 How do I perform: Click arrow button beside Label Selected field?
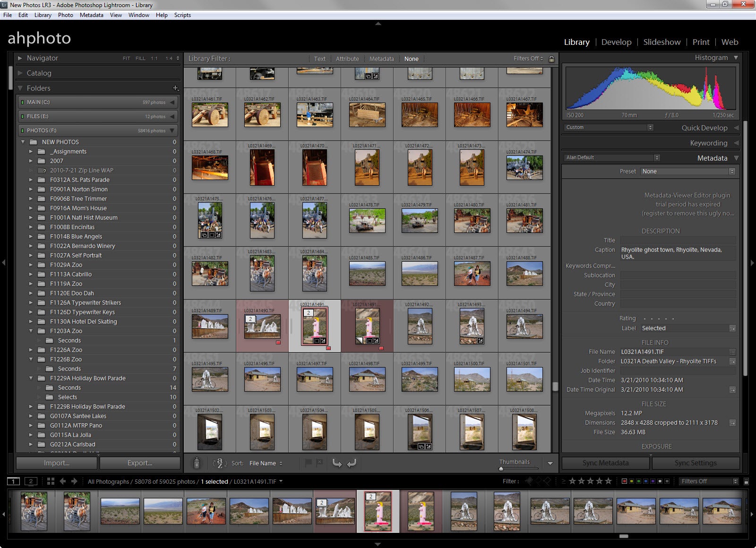pyautogui.click(x=732, y=328)
